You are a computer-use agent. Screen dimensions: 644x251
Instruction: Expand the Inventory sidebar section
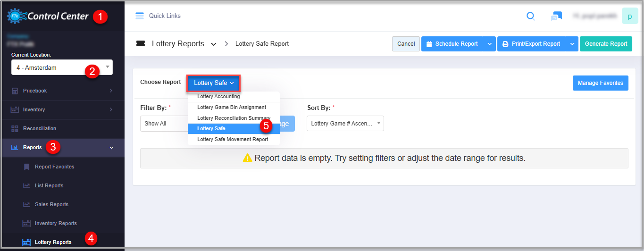(34, 109)
